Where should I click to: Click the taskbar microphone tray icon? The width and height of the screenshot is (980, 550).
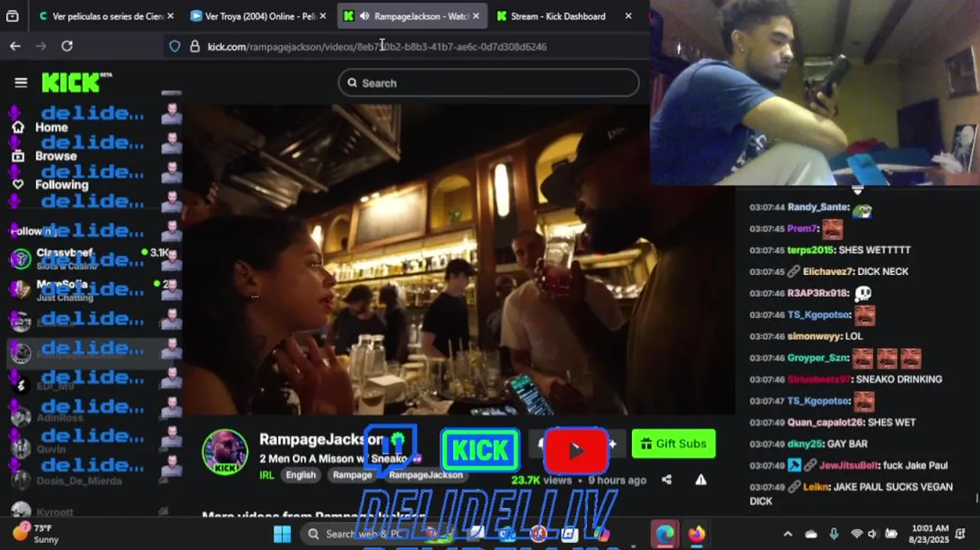pos(833,534)
